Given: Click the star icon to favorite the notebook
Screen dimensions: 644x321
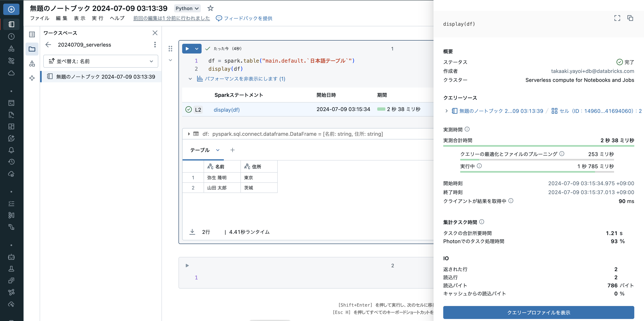Looking at the screenshot, I should tap(210, 8).
